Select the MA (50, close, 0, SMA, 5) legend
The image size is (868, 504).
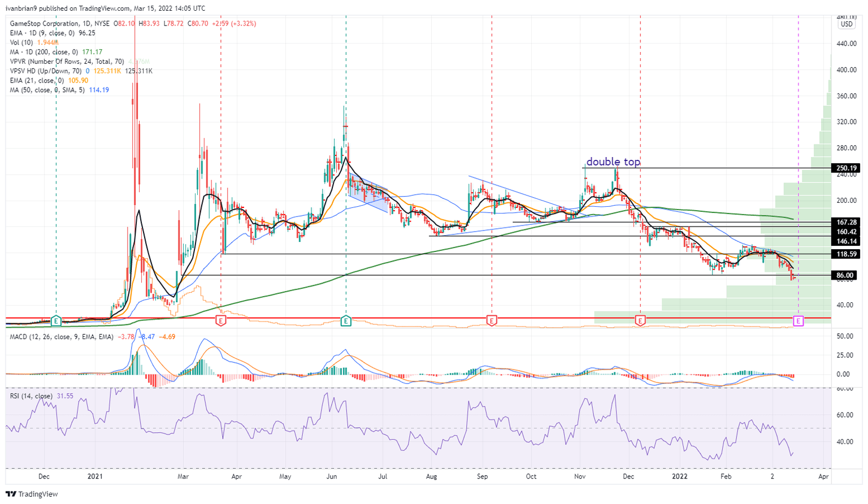coord(59,90)
